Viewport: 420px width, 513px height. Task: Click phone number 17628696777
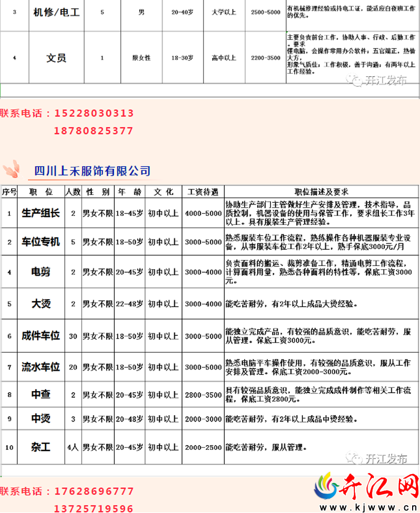[x=94, y=491]
